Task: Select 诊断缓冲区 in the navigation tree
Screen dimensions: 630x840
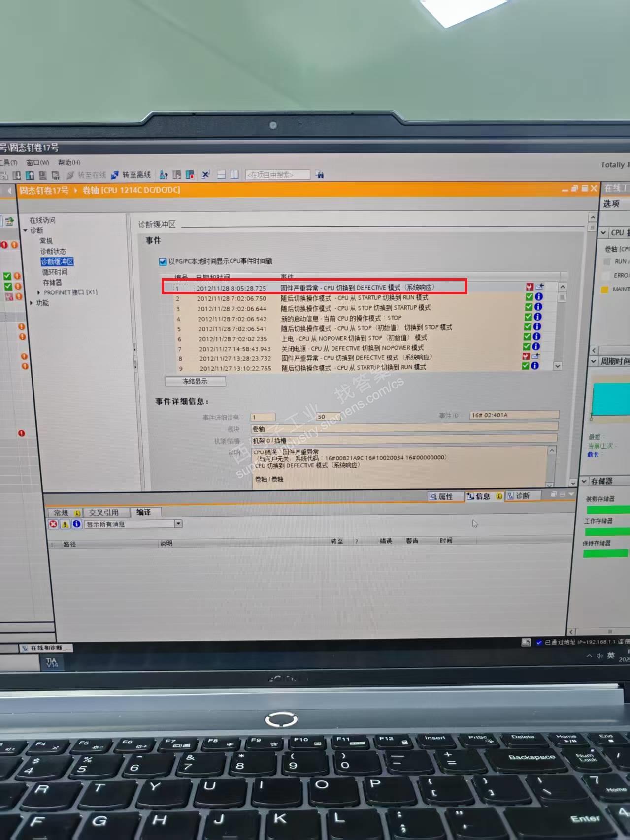Action: tap(57, 262)
